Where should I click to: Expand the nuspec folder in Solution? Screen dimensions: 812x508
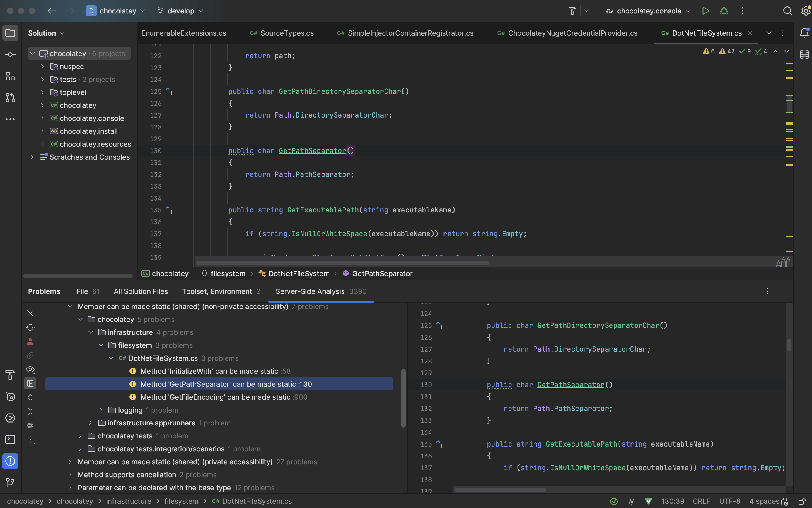(42, 67)
